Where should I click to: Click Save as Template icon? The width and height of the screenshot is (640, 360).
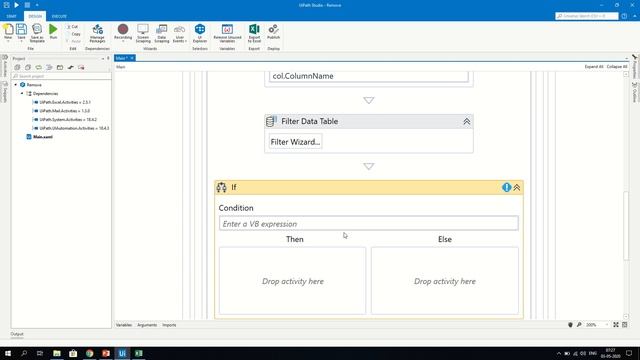tap(37, 33)
